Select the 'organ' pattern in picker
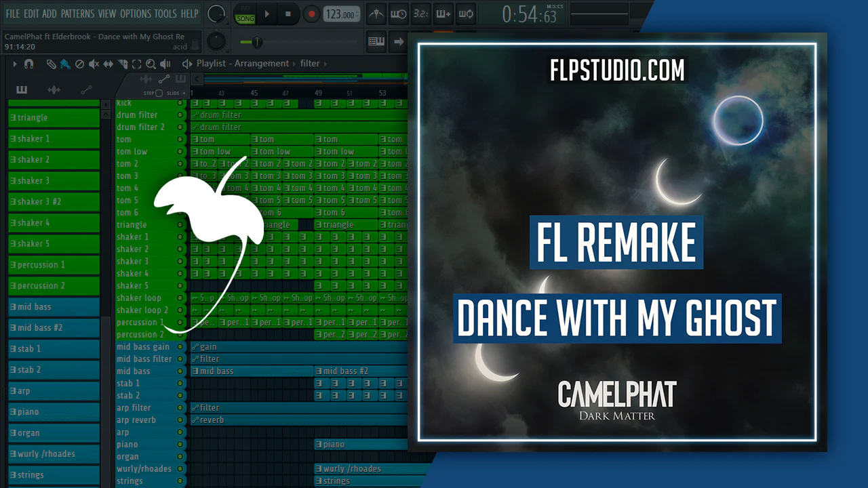Image resolution: width=868 pixels, height=488 pixels. pyautogui.click(x=54, y=432)
